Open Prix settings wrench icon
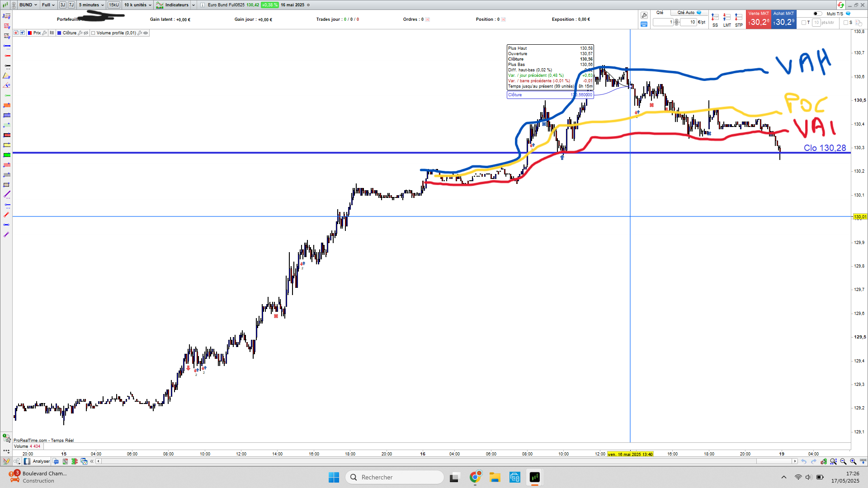 44,33
